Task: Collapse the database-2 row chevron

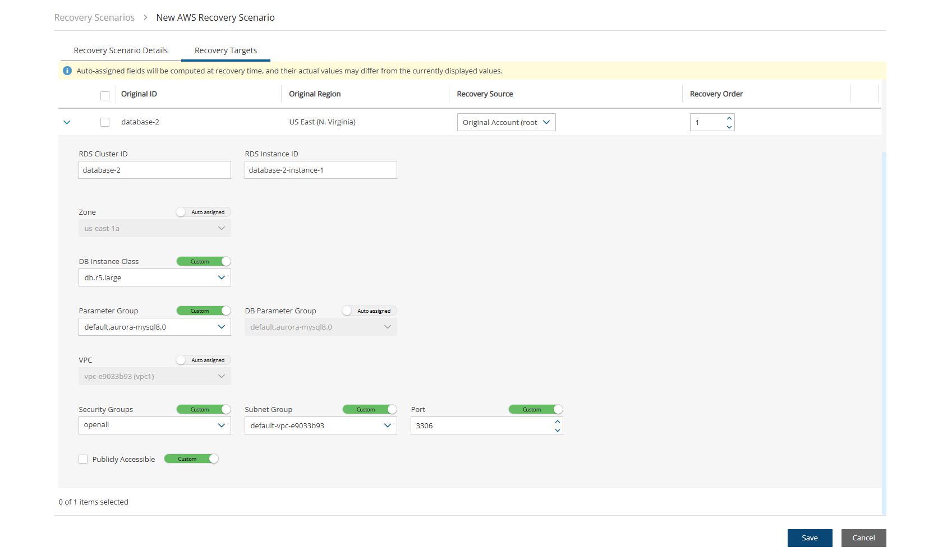Action: click(67, 122)
